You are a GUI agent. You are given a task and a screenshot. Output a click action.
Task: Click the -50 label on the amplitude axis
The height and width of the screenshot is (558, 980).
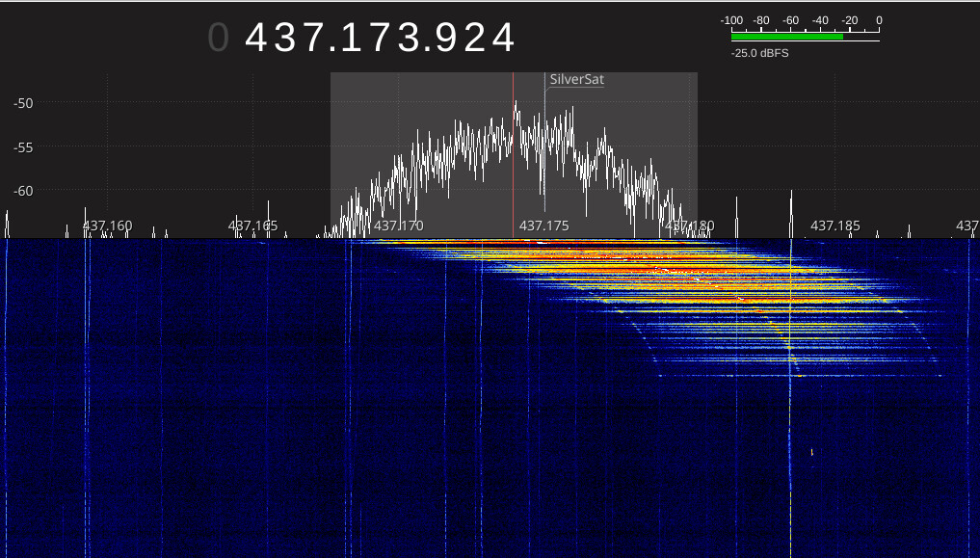point(21,103)
